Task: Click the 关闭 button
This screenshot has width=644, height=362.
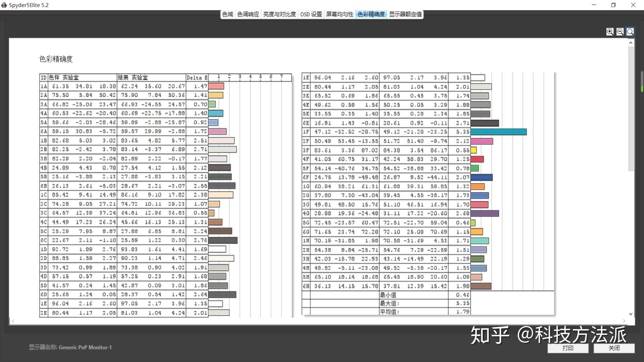Action: pos(614,348)
